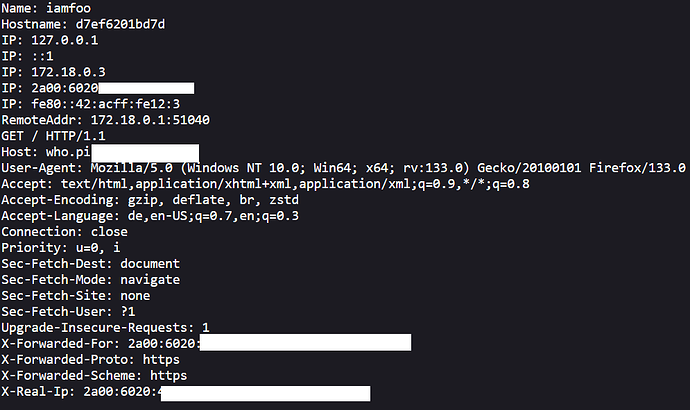Click the 'Upgrade-Insecure-Requests: 1' line
Viewport: 690px width, 410px height.
point(105,328)
